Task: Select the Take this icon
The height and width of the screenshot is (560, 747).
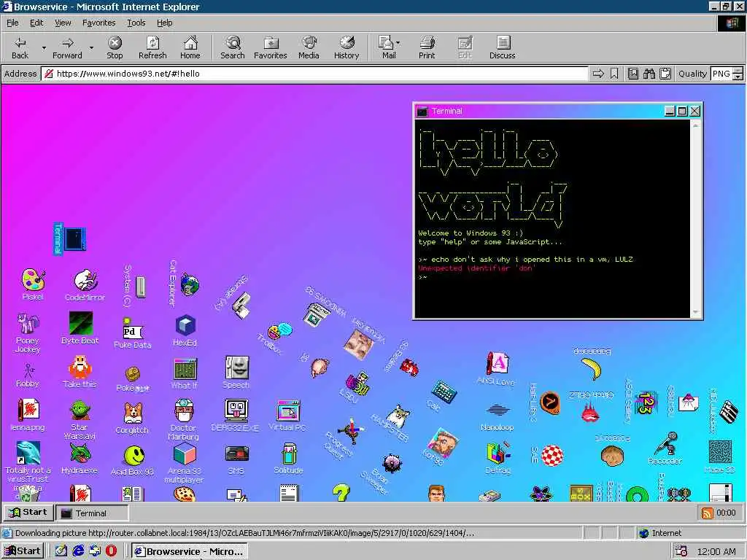Action: tap(80, 371)
